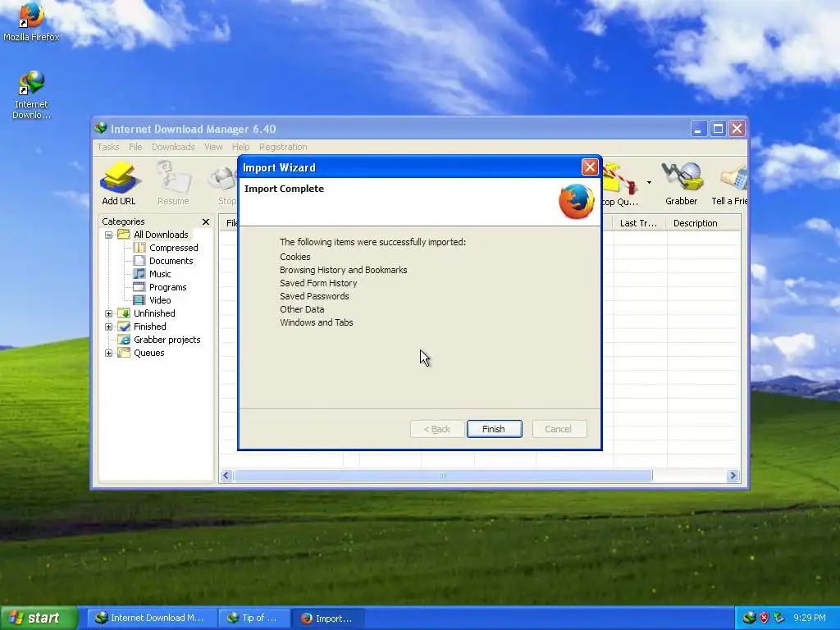The width and height of the screenshot is (840, 630).
Task: Switch to Internet Download Manager taskbar item
Action: (152, 619)
